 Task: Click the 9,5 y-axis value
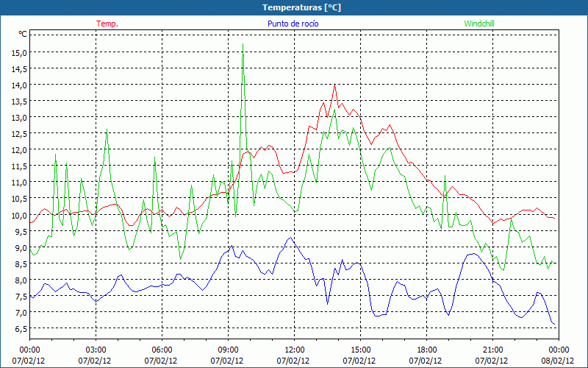point(21,231)
